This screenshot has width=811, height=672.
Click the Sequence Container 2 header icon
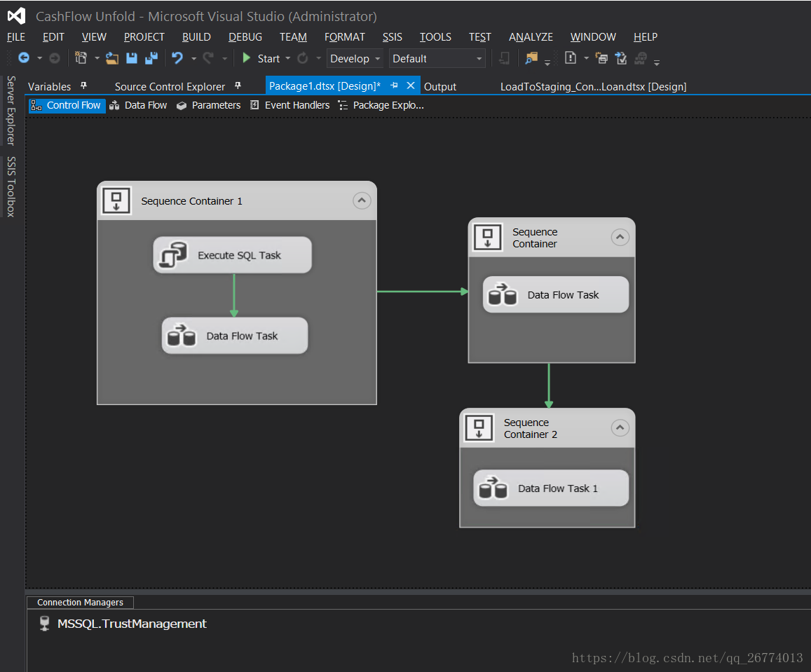[x=479, y=427]
